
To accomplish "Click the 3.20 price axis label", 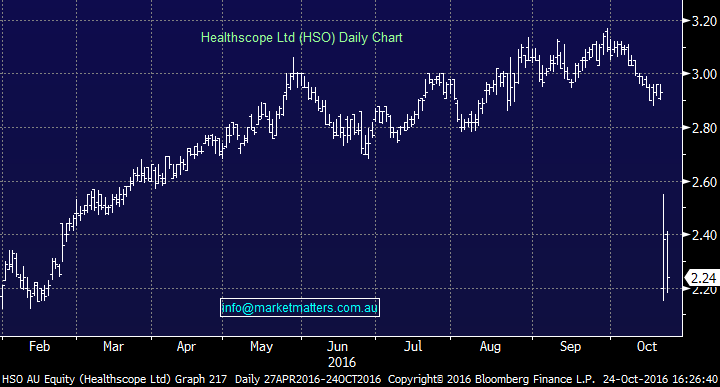I will (704, 21).
